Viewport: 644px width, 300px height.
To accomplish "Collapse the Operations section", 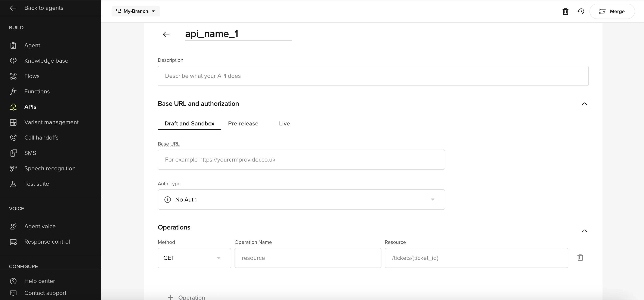I will tap(585, 231).
